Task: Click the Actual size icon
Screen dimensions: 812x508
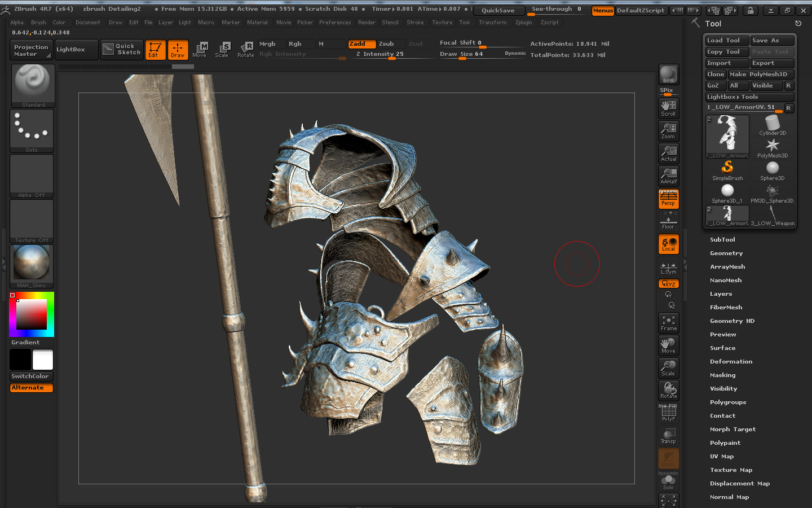Action: (668, 154)
